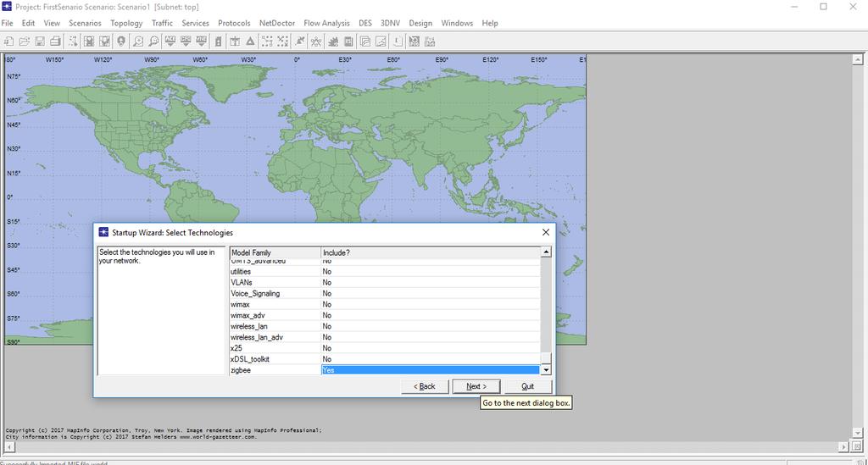The image size is (868, 465).
Task: Open the Topology menu
Action: pos(126,23)
